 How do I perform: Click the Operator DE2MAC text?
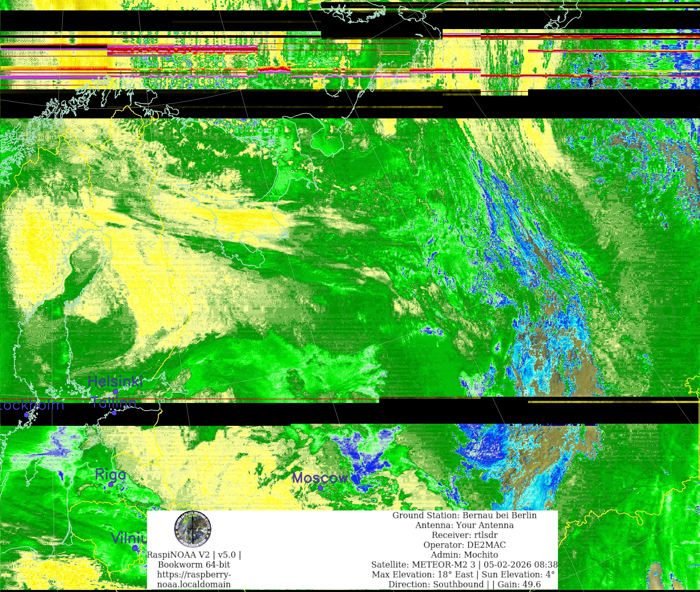tap(464, 545)
